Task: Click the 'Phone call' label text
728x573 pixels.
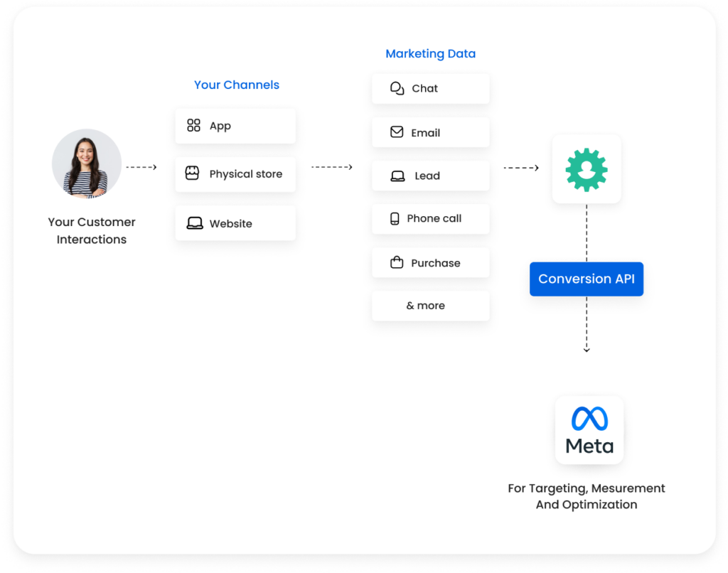Action: pos(434,218)
